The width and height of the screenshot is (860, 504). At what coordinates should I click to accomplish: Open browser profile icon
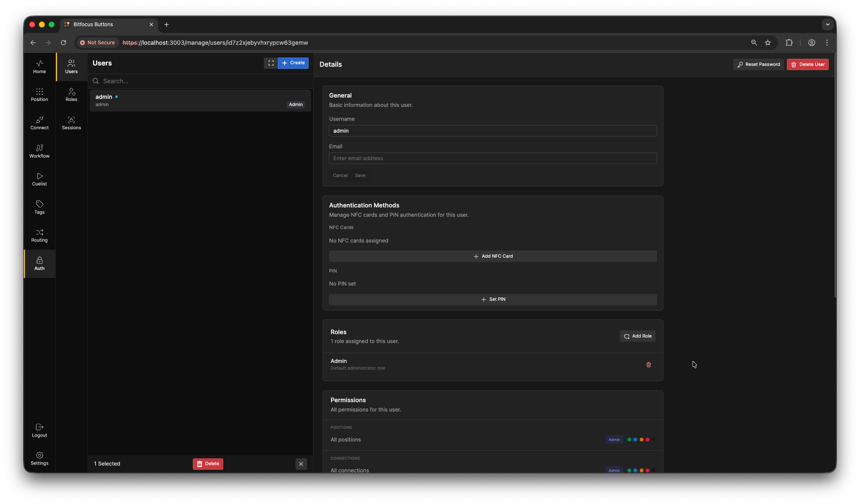[812, 43]
